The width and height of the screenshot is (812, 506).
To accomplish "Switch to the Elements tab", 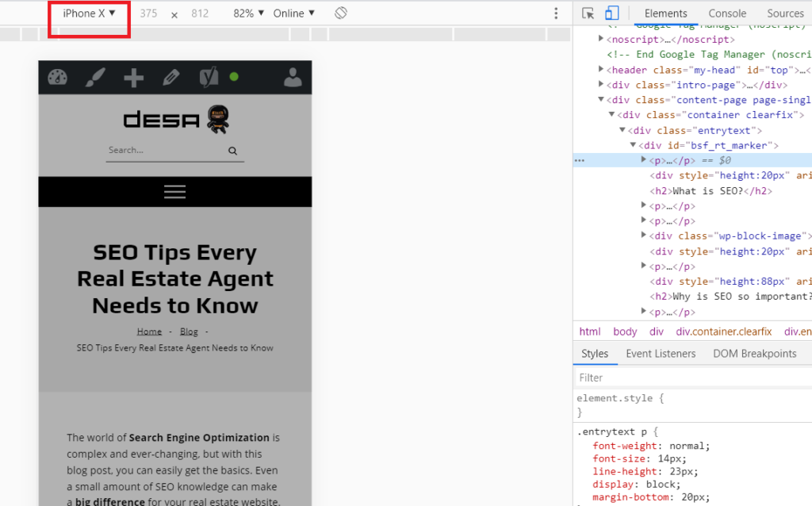I will pos(665,13).
